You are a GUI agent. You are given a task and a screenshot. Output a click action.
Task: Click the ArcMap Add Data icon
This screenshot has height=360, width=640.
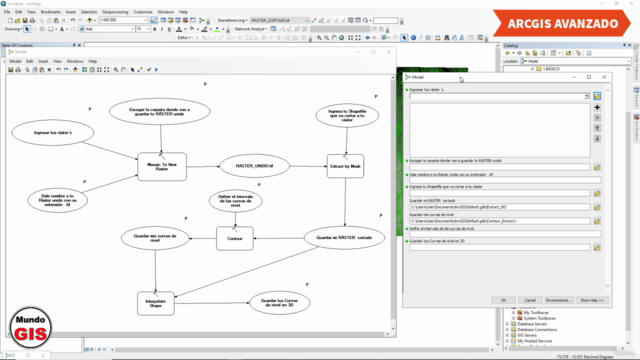(89, 20)
